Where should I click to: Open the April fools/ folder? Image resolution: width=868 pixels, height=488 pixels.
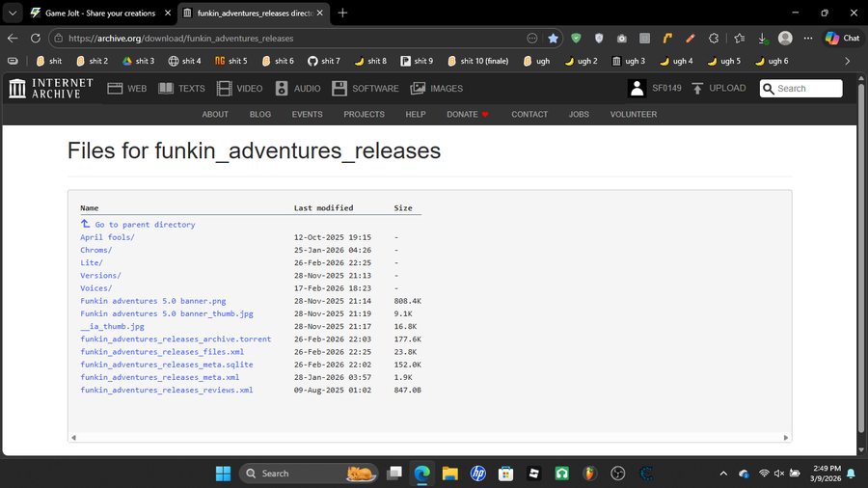107,237
